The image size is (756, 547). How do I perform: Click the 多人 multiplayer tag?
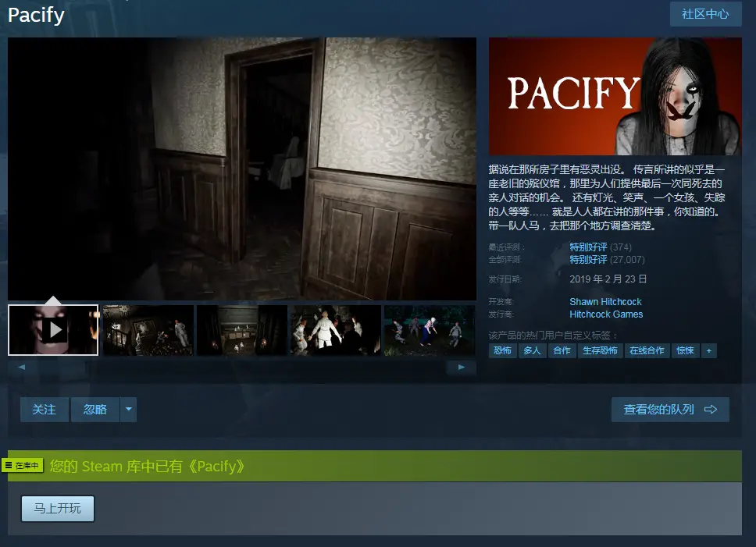click(x=533, y=350)
